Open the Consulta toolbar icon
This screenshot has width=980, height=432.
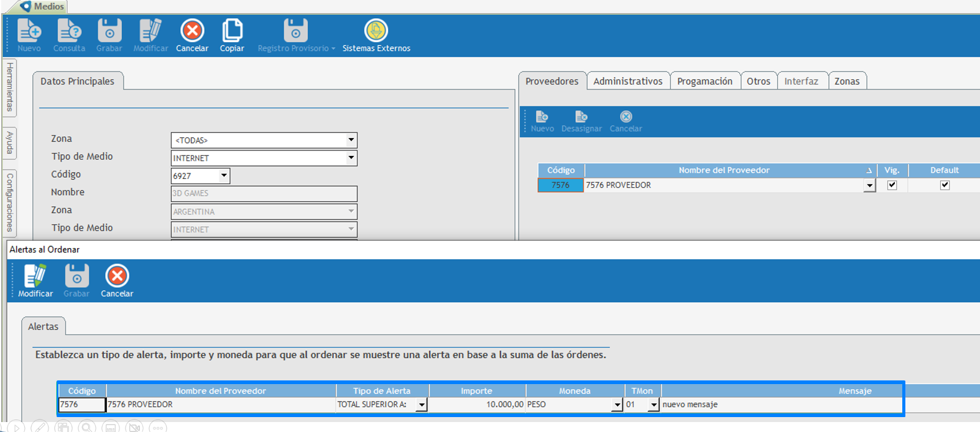[x=69, y=35]
